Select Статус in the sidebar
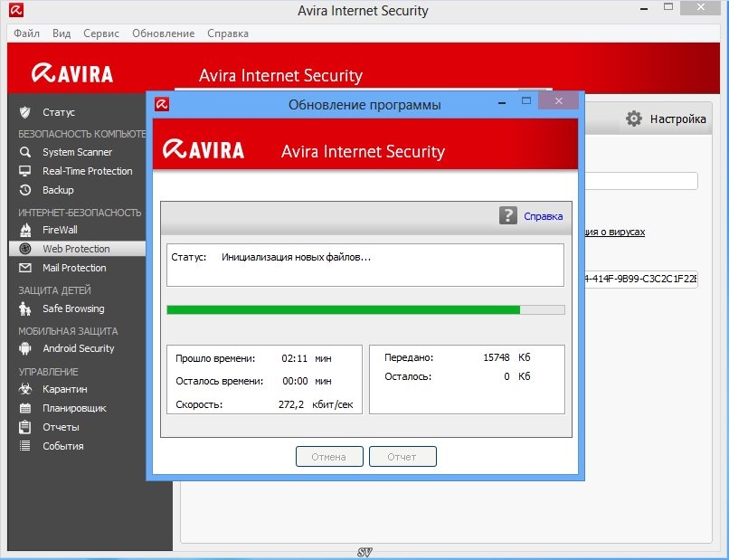Image resolution: width=729 pixels, height=560 pixels. [x=59, y=112]
